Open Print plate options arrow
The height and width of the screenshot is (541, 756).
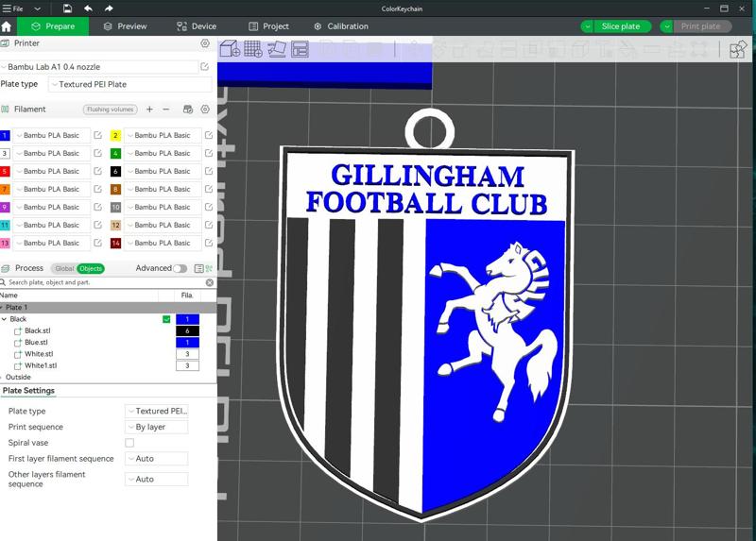click(666, 26)
